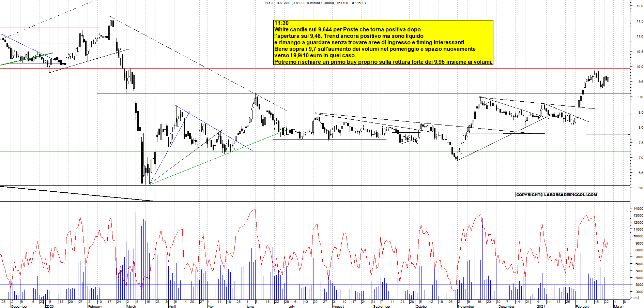644x308 pixels.
Task: Click the 7000 volume axis label
Action: [x=639, y=257]
